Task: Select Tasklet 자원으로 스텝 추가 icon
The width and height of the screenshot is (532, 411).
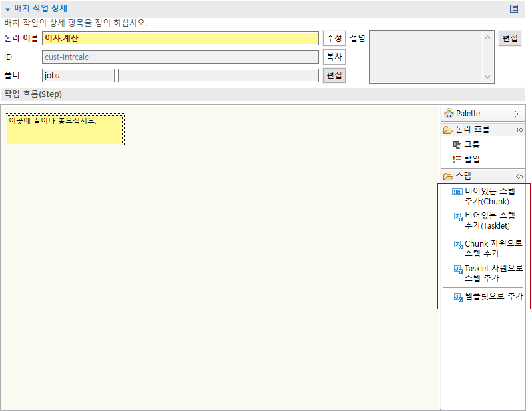Action: pos(458,269)
